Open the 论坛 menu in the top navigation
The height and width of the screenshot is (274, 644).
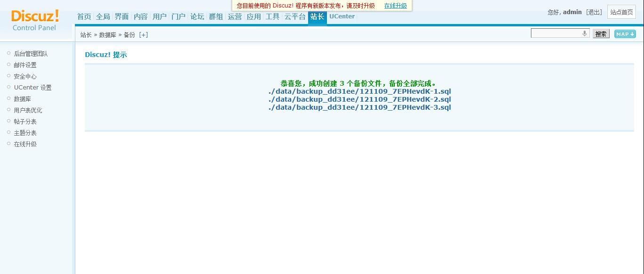(x=197, y=16)
